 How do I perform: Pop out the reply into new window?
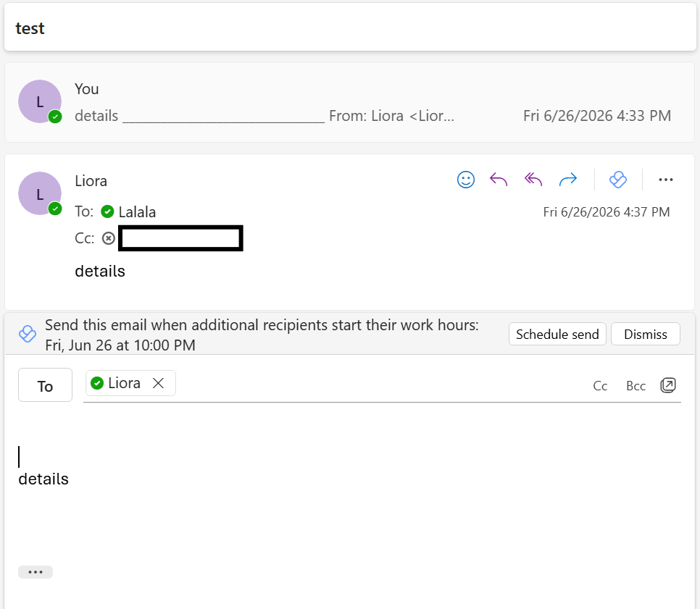click(668, 385)
